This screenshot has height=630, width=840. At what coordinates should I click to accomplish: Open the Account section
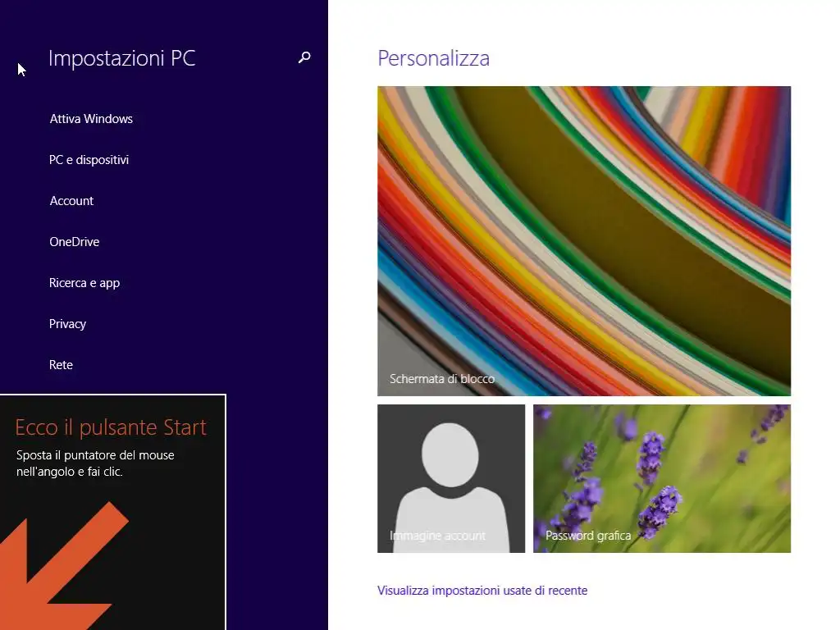pos(71,201)
